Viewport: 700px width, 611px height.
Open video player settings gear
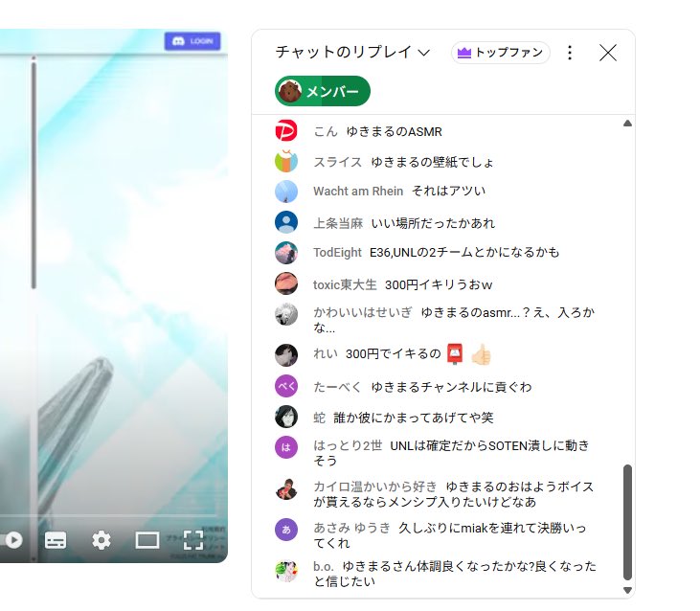click(102, 540)
